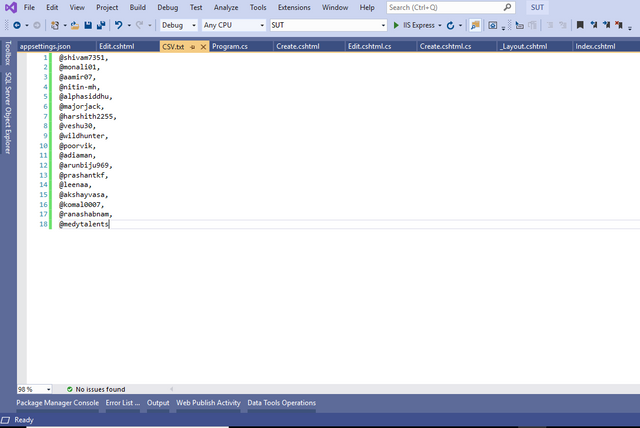
Task: Clear all bookmarks icon
Action: click(619, 25)
